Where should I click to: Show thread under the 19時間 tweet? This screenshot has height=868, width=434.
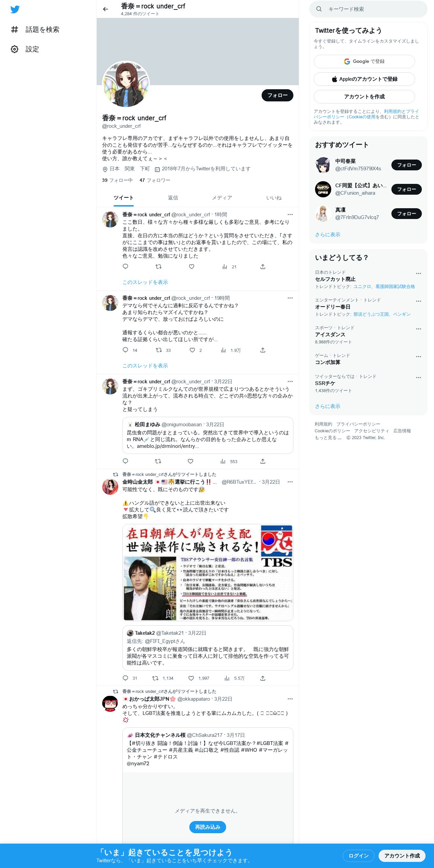pyautogui.click(x=145, y=366)
